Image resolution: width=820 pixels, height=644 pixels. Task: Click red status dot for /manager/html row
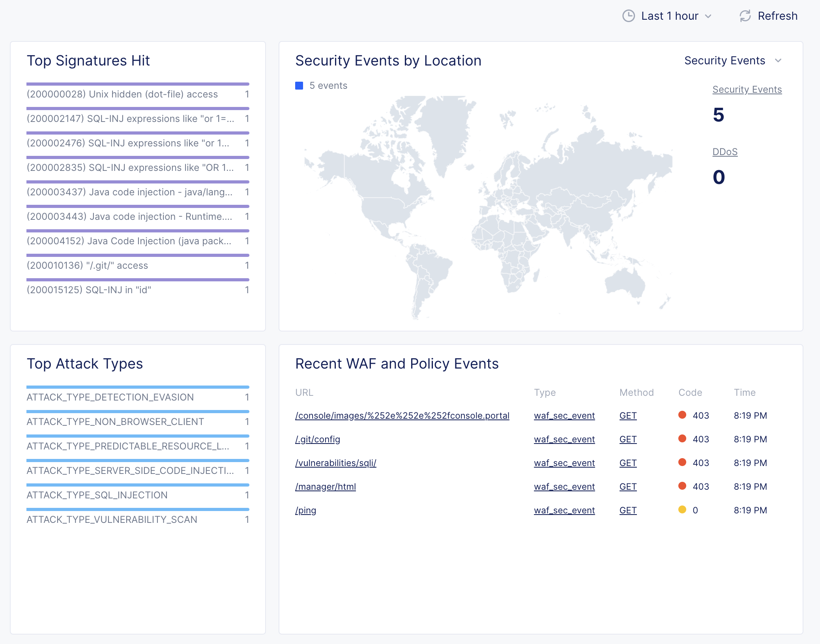tap(682, 486)
